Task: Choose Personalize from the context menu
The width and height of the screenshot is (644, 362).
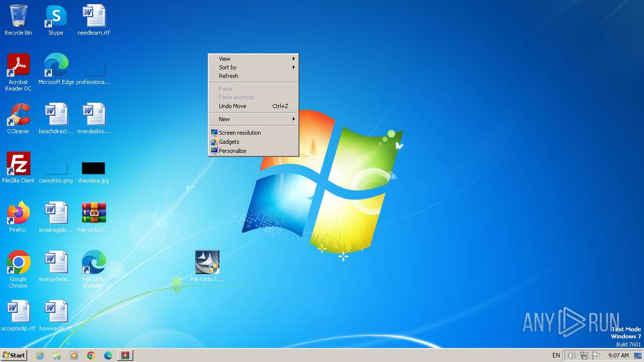Action: 254,151
